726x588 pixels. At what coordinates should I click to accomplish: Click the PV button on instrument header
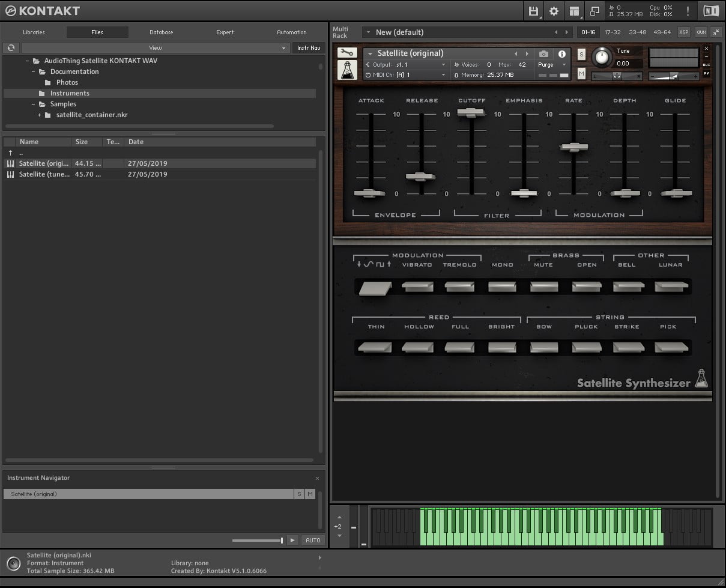(706, 73)
